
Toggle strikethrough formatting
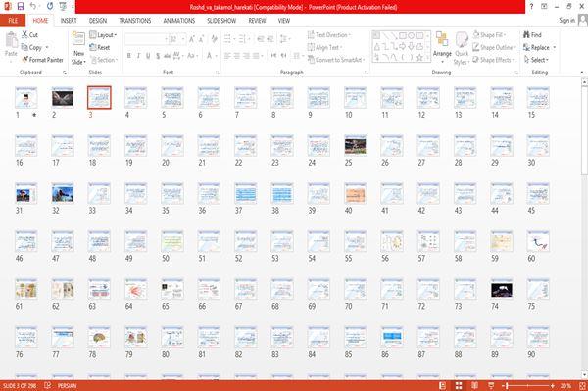[x=167, y=56]
